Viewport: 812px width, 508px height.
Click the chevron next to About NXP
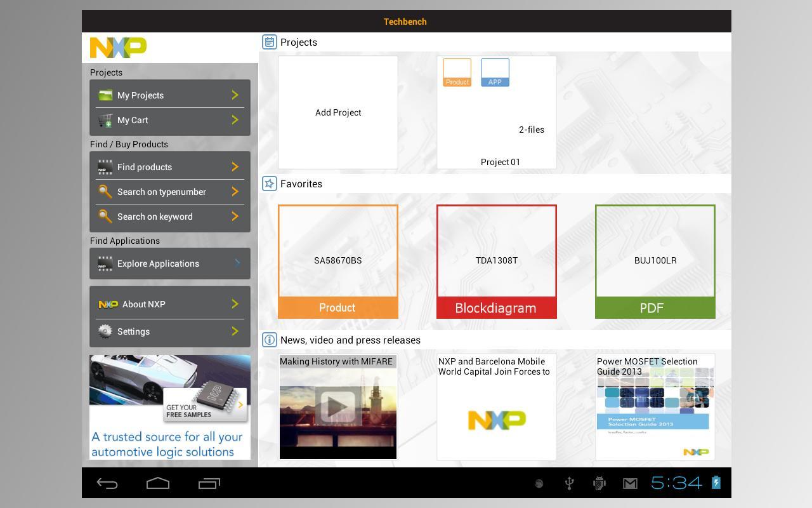tap(235, 304)
